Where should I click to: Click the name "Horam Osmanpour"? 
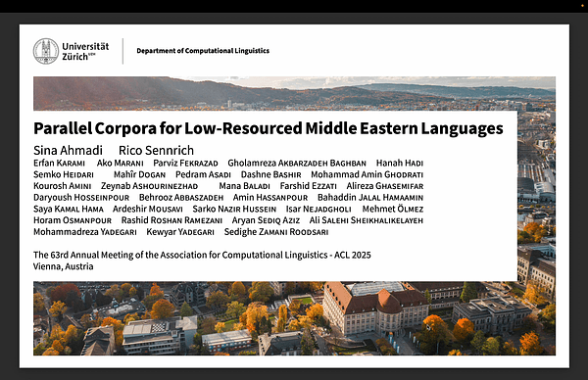[x=73, y=220]
